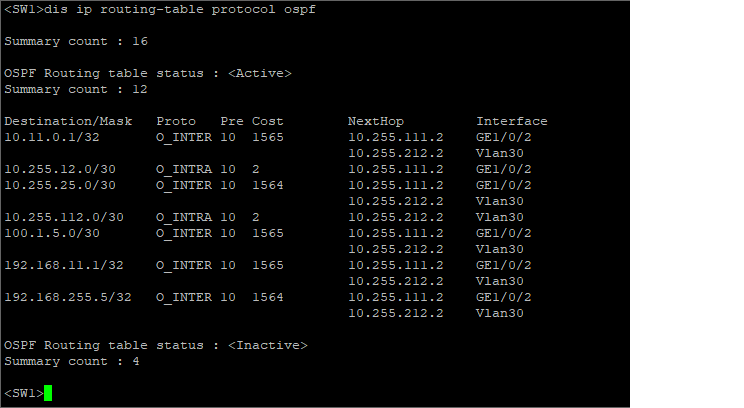This screenshot has height=408, width=744.
Task: Click the green cursor at the SW1 prompt
Action: point(48,393)
